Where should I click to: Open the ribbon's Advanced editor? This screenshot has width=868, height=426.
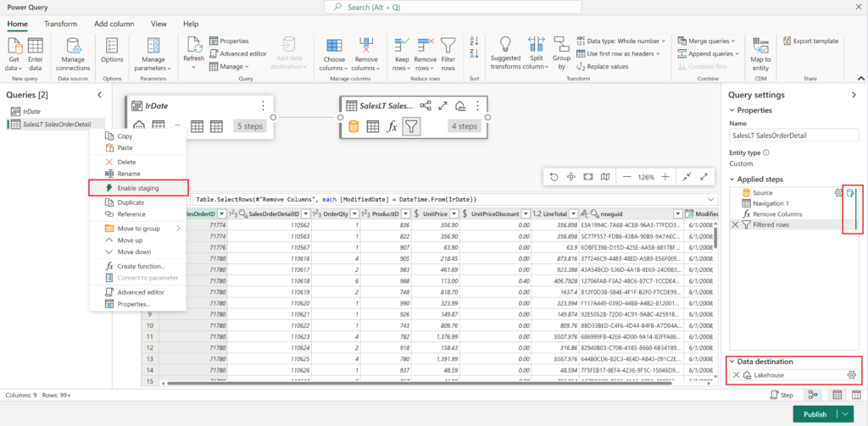click(238, 53)
